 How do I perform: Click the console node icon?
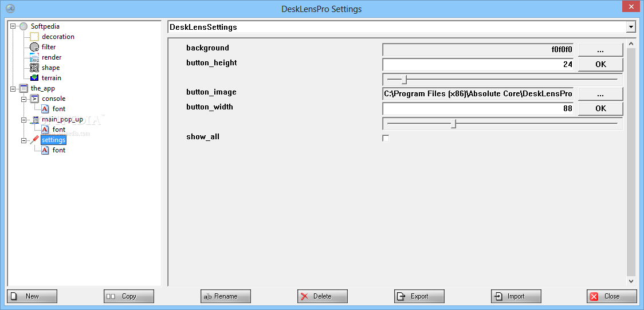pyautogui.click(x=34, y=99)
